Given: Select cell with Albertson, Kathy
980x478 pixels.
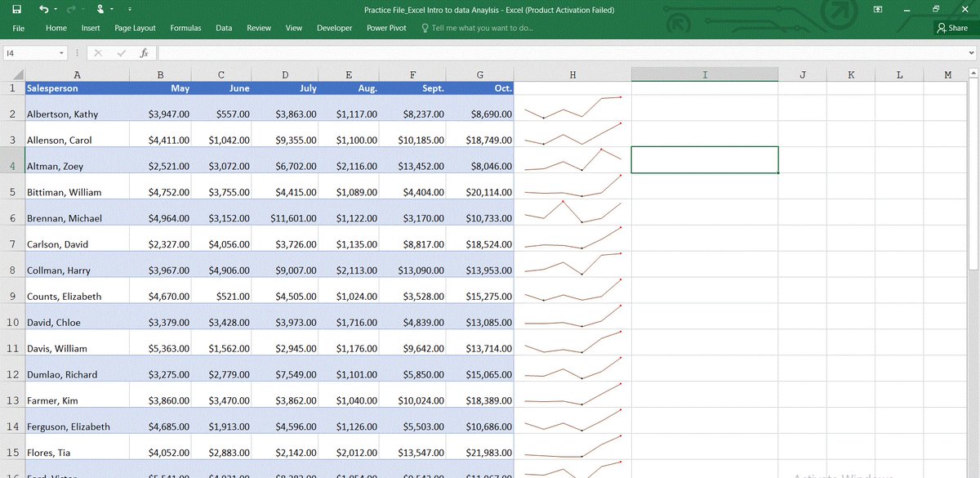Looking at the screenshot, I should point(77,108).
